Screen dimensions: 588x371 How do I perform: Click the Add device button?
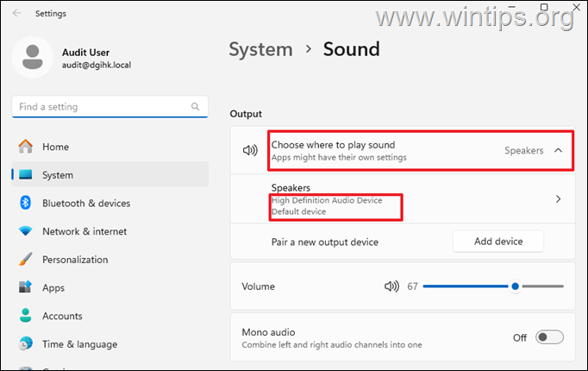coord(498,242)
